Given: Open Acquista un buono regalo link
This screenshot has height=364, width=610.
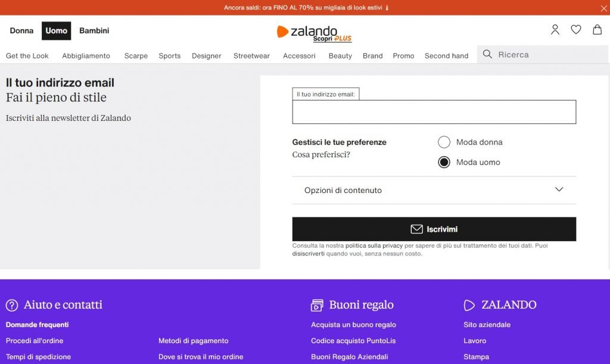Looking at the screenshot, I should tap(354, 325).
